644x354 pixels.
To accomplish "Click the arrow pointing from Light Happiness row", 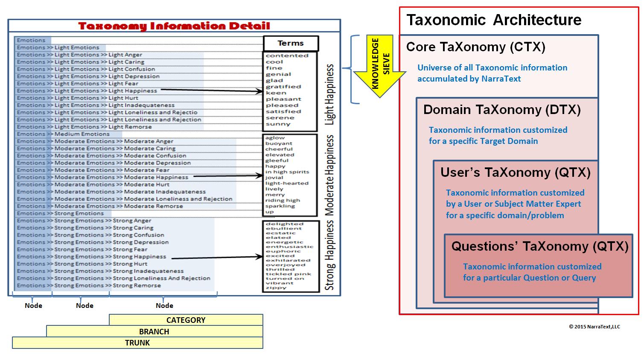I will [x=211, y=91].
